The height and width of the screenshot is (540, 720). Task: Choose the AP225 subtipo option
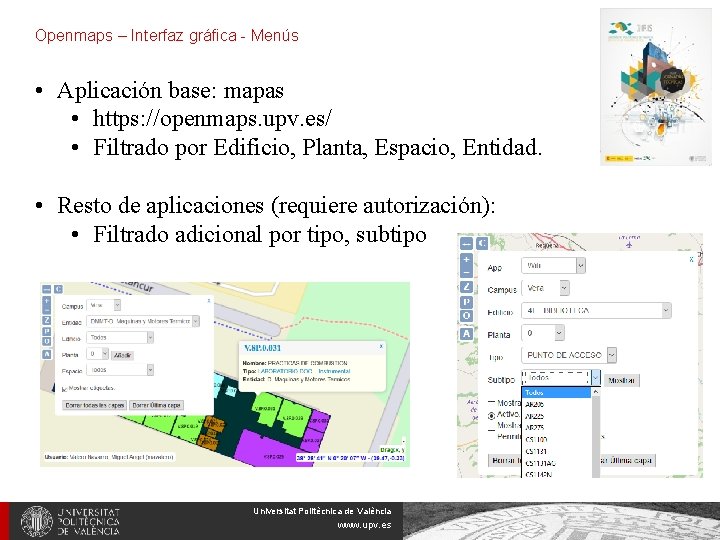click(x=557, y=416)
